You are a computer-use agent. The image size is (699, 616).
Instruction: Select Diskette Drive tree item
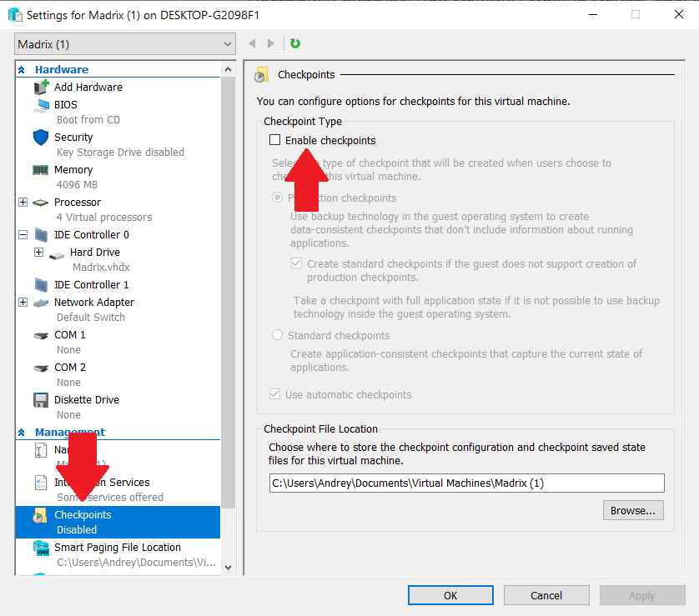coord(87,399)
